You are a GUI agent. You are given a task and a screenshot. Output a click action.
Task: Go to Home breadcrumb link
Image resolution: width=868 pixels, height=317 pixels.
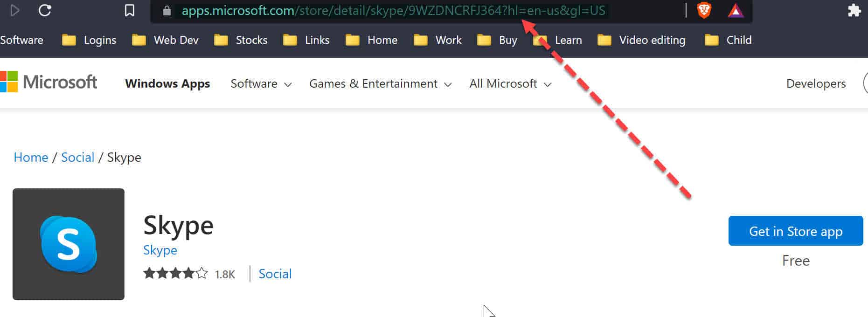(31, 158)
